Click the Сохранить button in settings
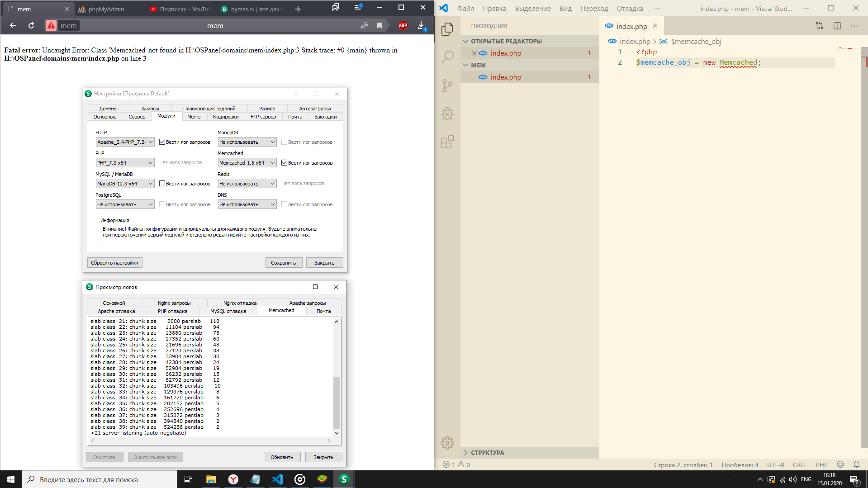This screenshot has height=488, width=868. pos(283,263)
